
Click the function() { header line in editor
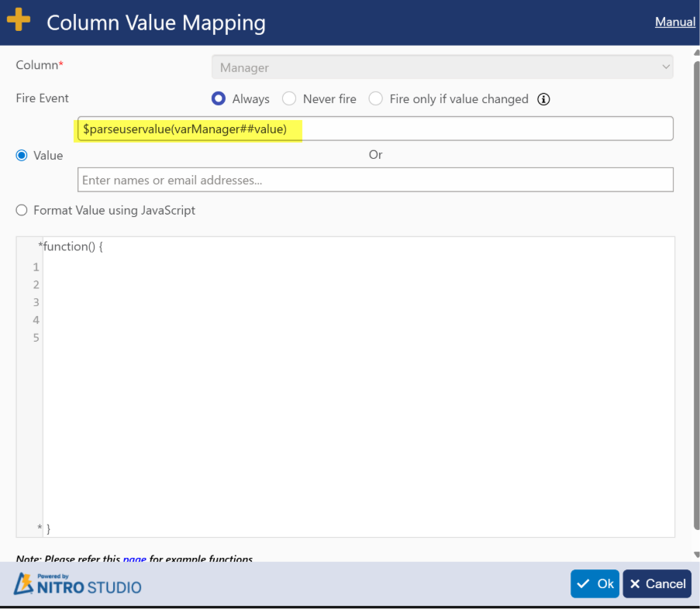point(73,246)
